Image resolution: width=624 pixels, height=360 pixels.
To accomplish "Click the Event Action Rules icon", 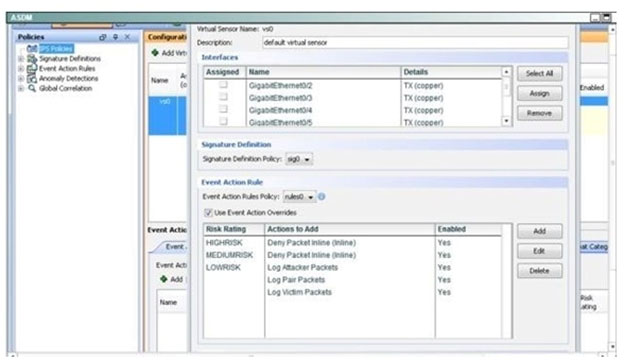I will tap(32, 68).
